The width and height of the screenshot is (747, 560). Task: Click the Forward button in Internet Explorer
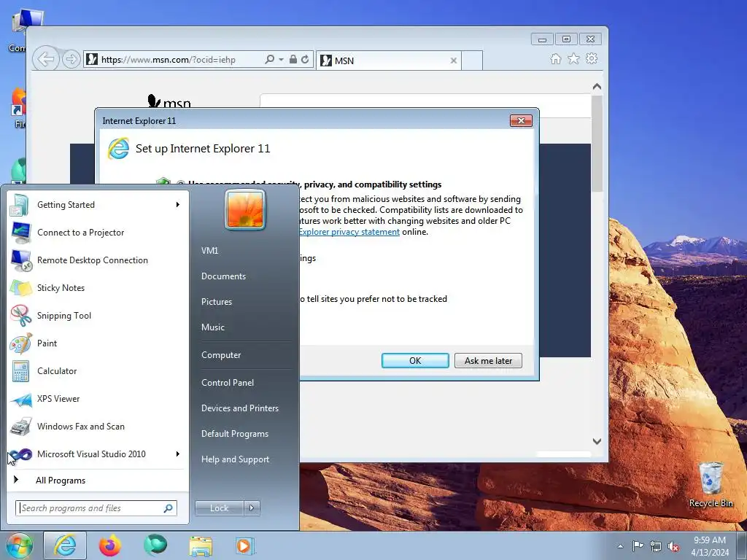pyautogui.click(x=71, y=60)
